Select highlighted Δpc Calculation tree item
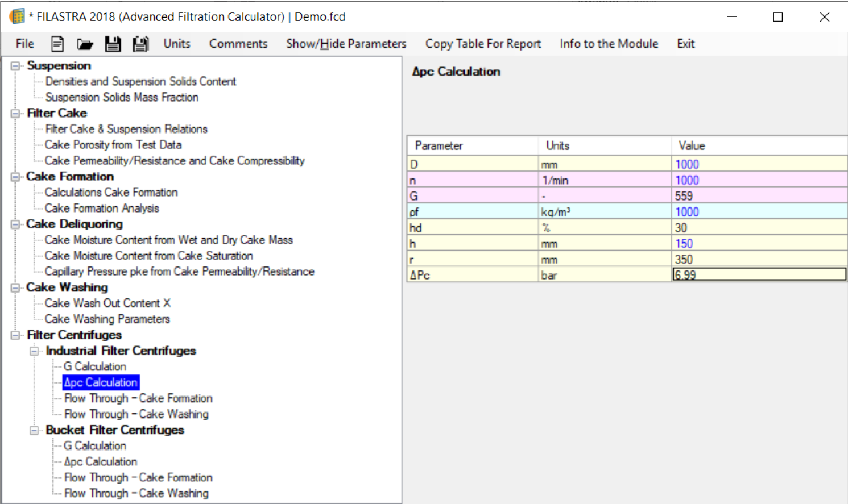The image size is (848, 504). [x=101, y=382]
